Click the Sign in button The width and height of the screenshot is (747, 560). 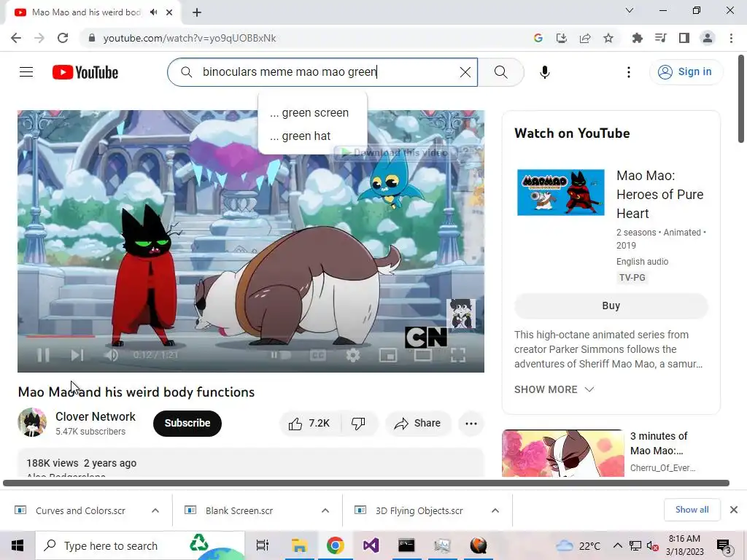pos(686,72)
